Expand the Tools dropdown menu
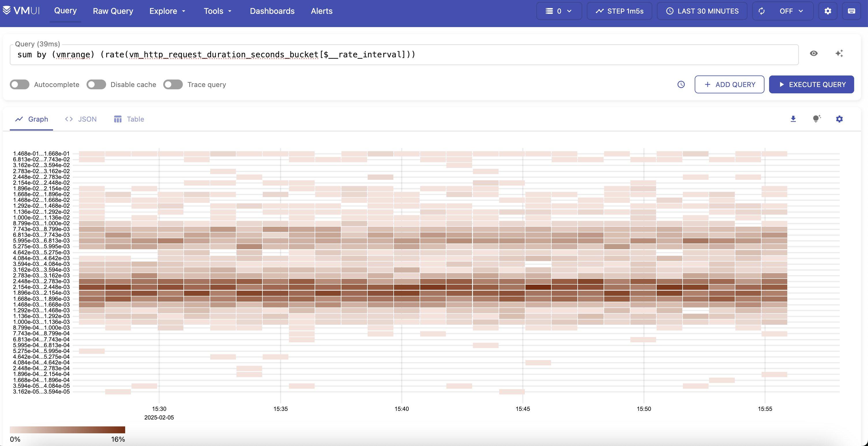868x446 pixels. (218, 11)
